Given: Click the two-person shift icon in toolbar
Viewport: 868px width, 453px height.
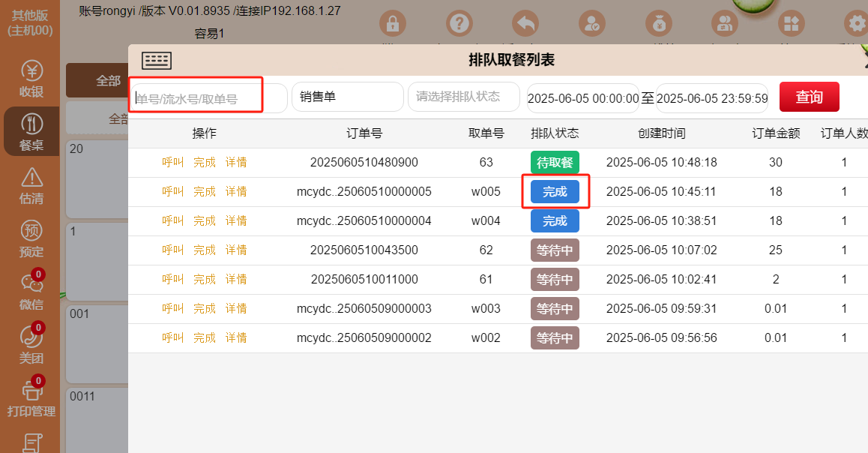Looking at the screenshot, I should [725, 24].
